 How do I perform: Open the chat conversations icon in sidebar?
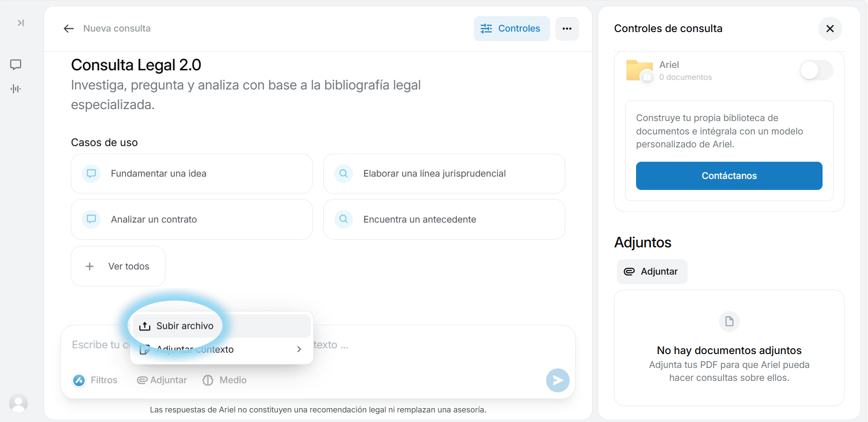16,65
